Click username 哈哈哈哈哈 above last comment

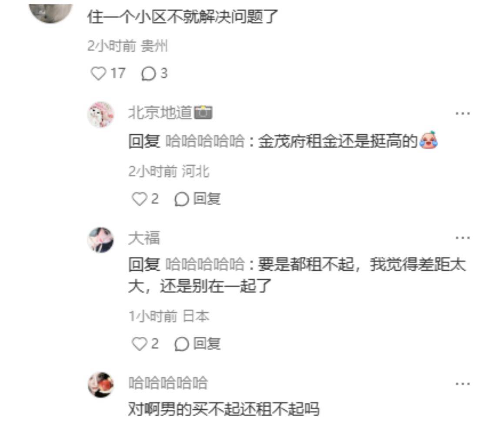[x=168, y=383]
